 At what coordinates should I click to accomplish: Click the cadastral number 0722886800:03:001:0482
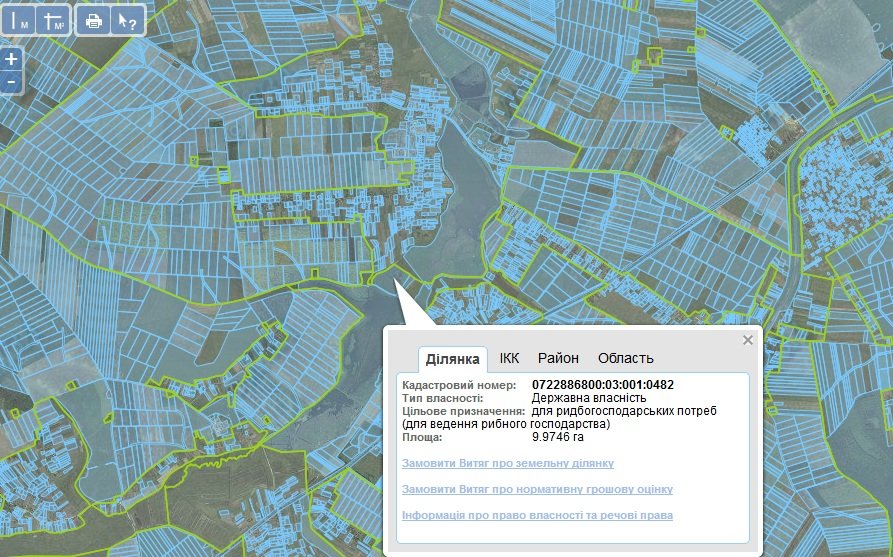602,385
